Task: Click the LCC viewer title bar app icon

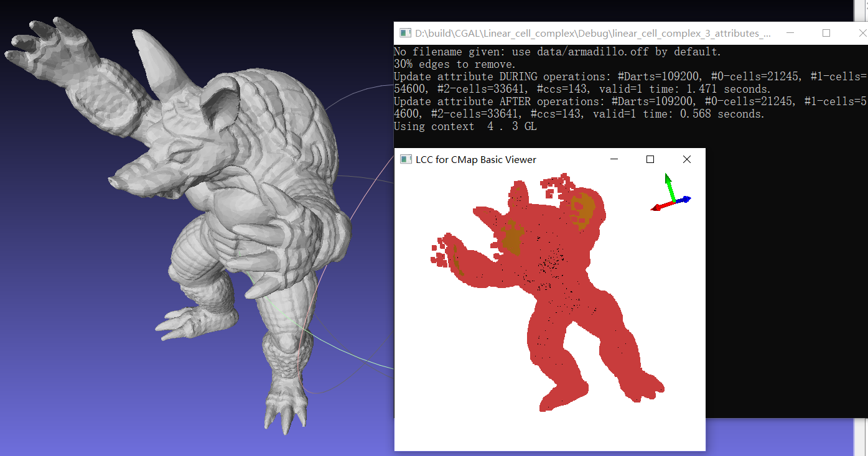Action: click(x=406, y=159)
